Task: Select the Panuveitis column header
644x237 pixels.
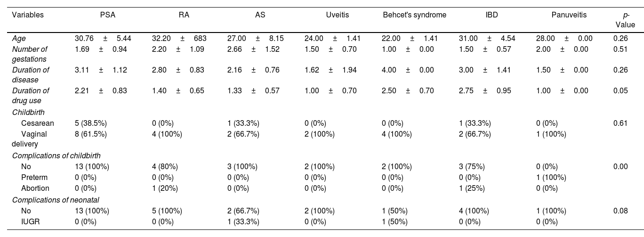Action: [569, 15]
